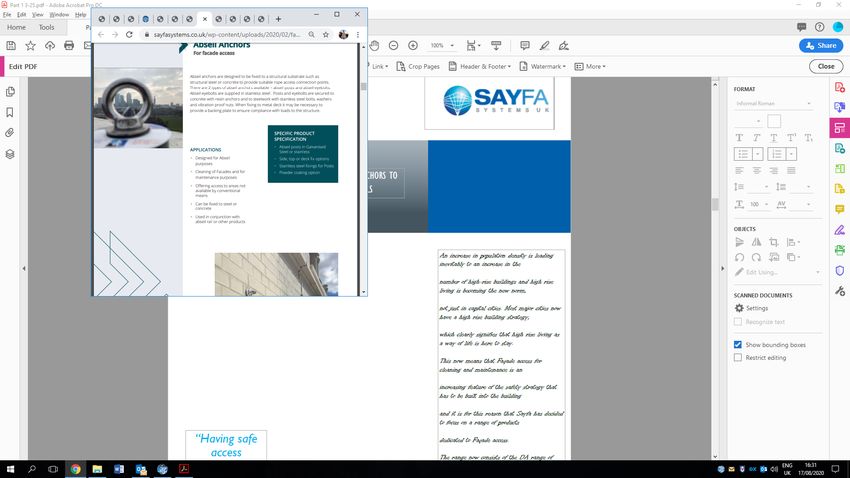Add a comment with the sticky note icon

(525, 46)
